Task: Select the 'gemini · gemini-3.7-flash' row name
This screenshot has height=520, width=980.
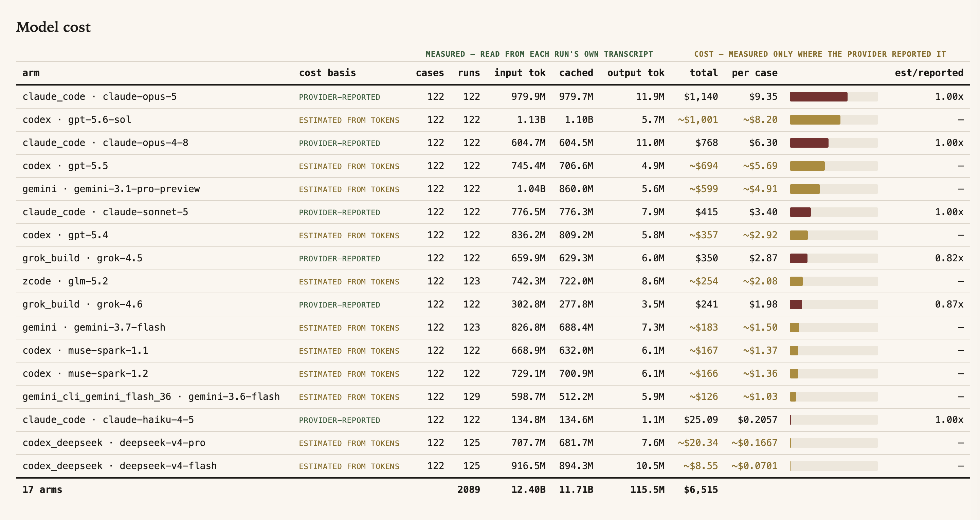Action: point(94,328)
